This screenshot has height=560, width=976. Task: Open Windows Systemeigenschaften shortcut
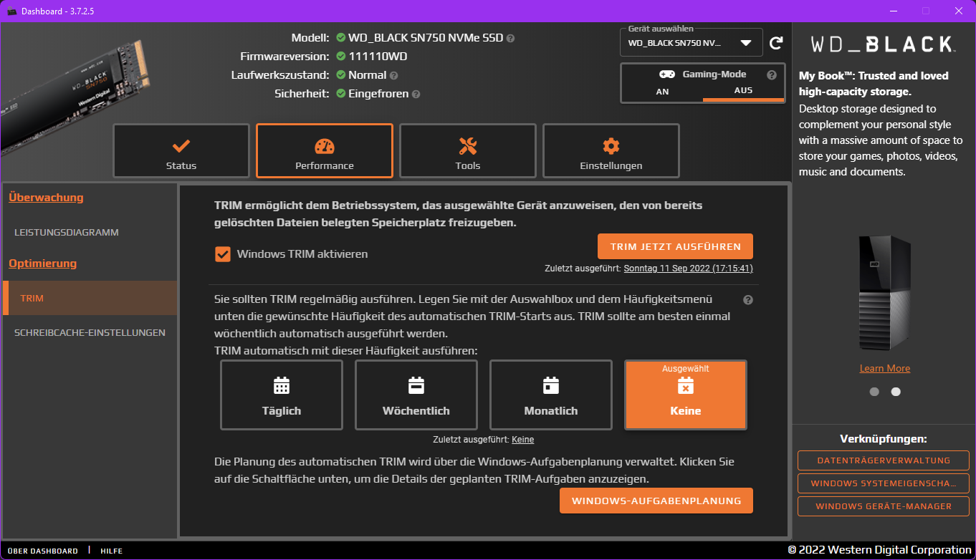(884, 483)
